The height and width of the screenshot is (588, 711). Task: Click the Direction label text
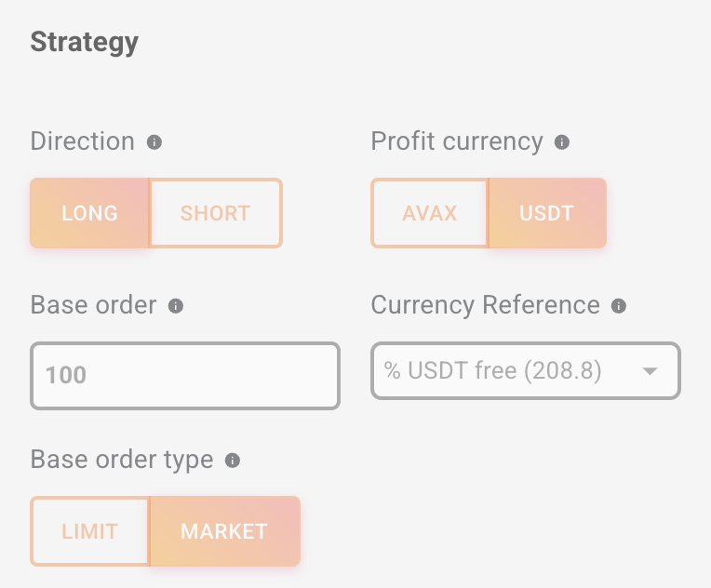(x=82, y=141)
